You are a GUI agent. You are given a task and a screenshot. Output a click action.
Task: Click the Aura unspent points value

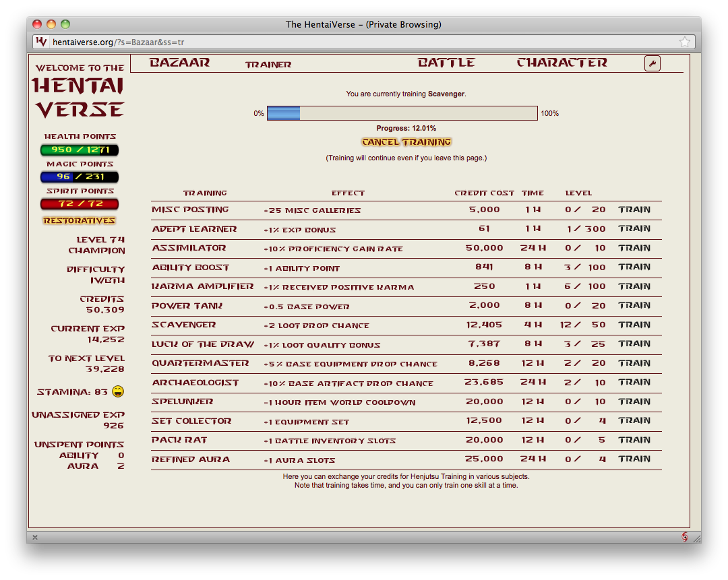click(x=121, y=466)
